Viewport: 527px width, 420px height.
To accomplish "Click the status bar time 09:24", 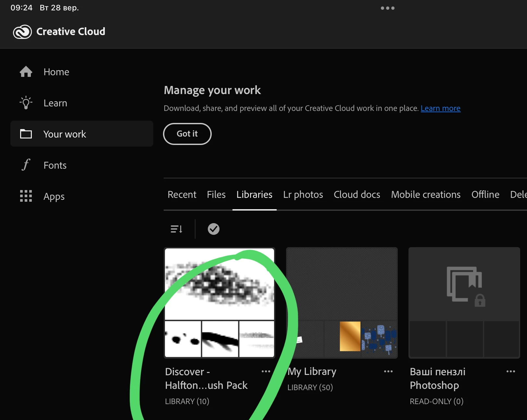I will pyautogui.click(x=21, y=8).
